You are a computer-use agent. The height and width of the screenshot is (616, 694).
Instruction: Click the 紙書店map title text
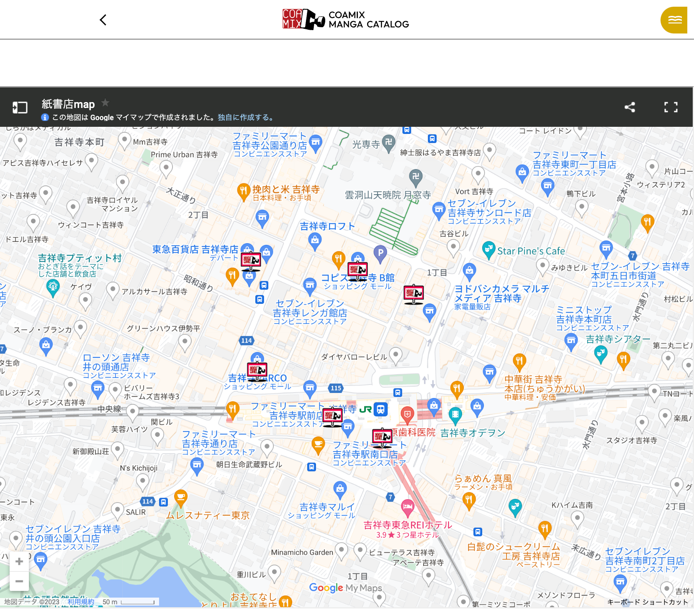[68, 104]
